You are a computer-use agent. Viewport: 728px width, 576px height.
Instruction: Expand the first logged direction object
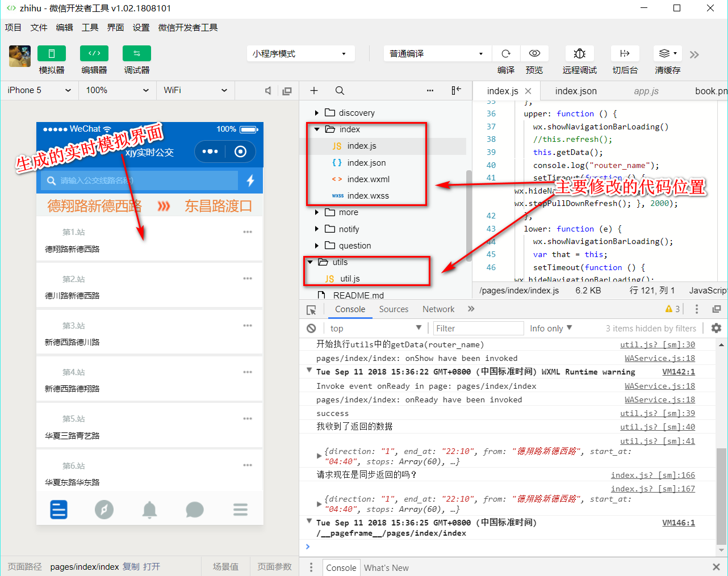point(319,456)
